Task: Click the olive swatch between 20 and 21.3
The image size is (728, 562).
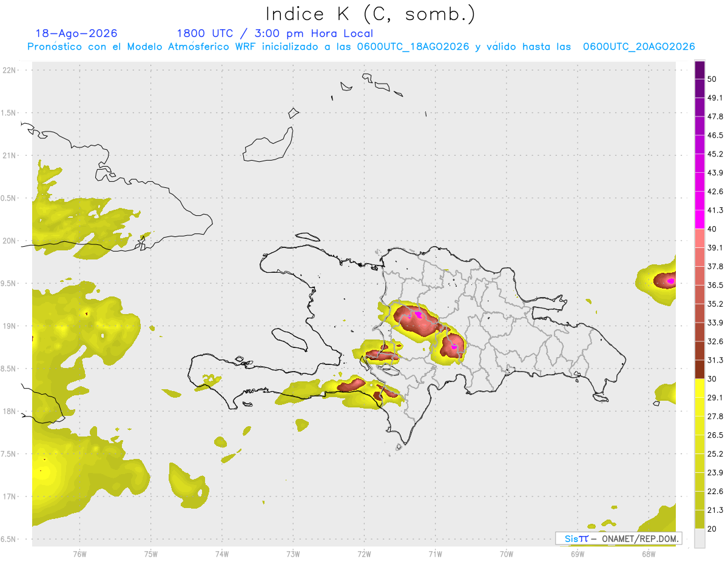Action: tap(699, 520)
